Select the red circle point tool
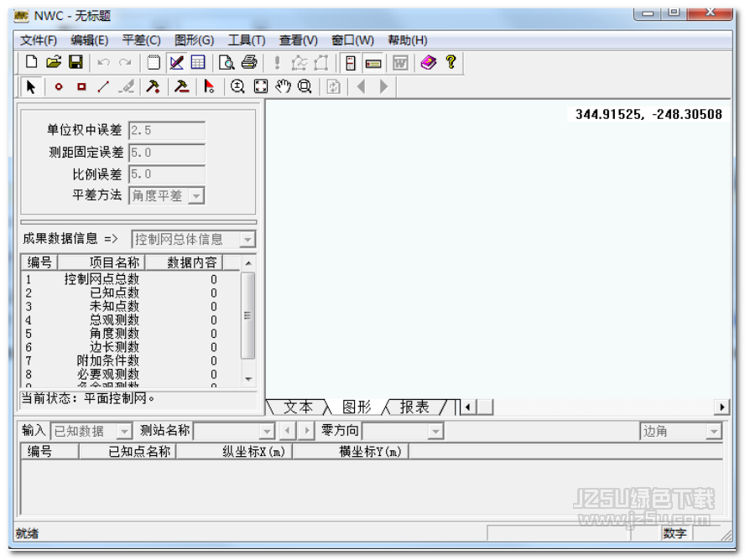 (59, 87)
